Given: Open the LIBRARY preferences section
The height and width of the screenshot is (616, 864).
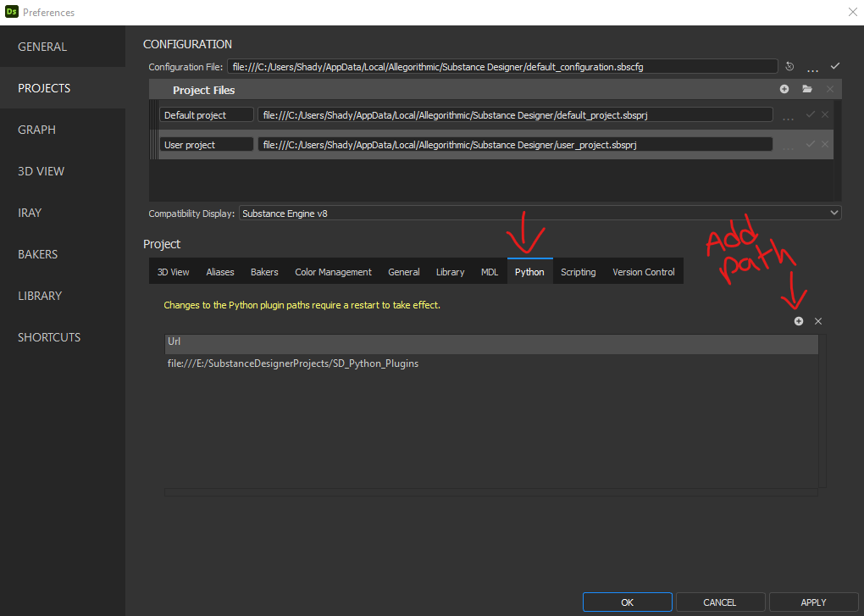Looking at the screenshot, I should tap(63, 296).
